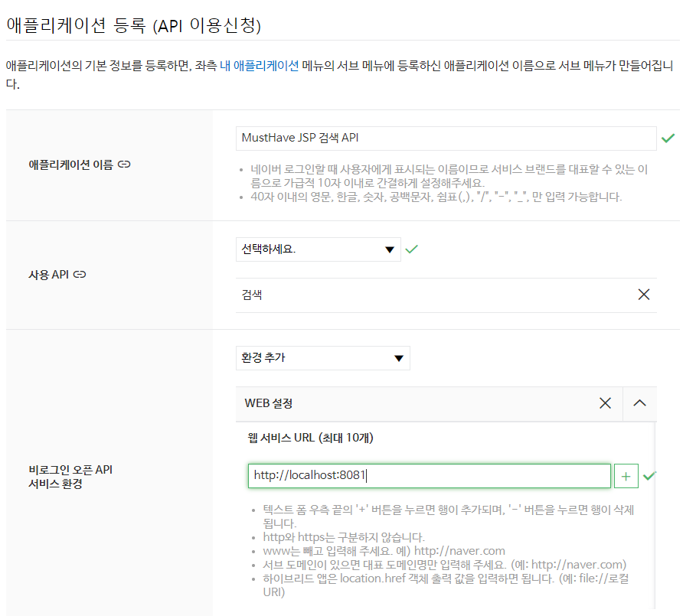696x616 pixels.
Task: Open the 환경 추가 environment dropdown
Action: pos(322,357)
